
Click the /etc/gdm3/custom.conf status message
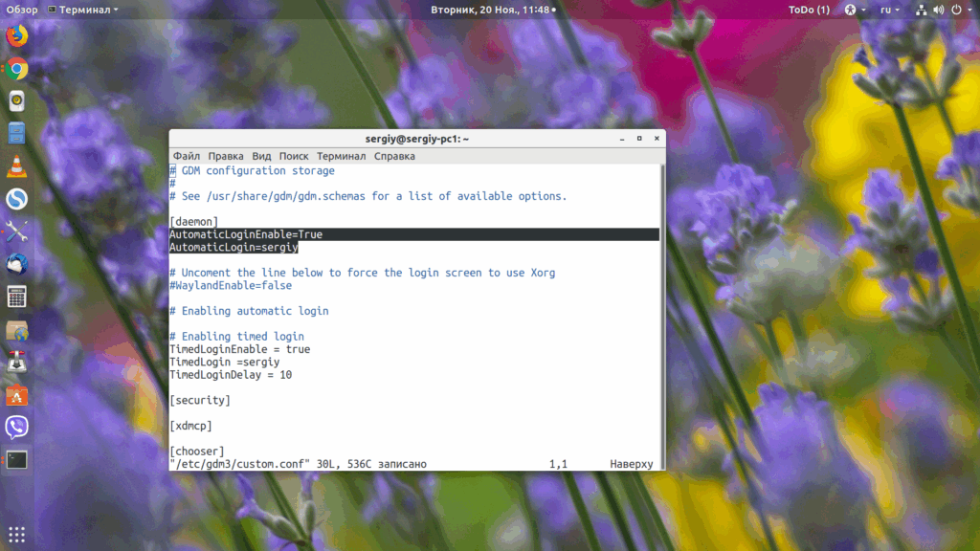coord(299,464)
